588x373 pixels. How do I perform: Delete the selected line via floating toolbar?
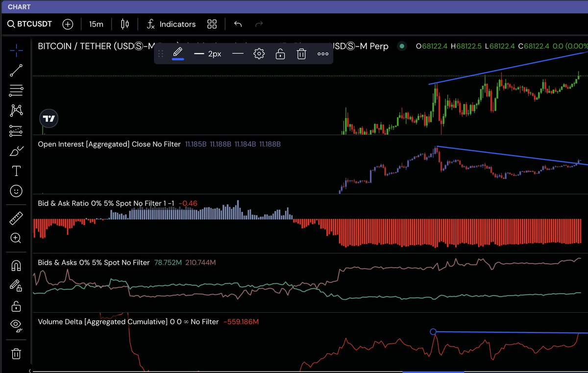tap(301, 54)
